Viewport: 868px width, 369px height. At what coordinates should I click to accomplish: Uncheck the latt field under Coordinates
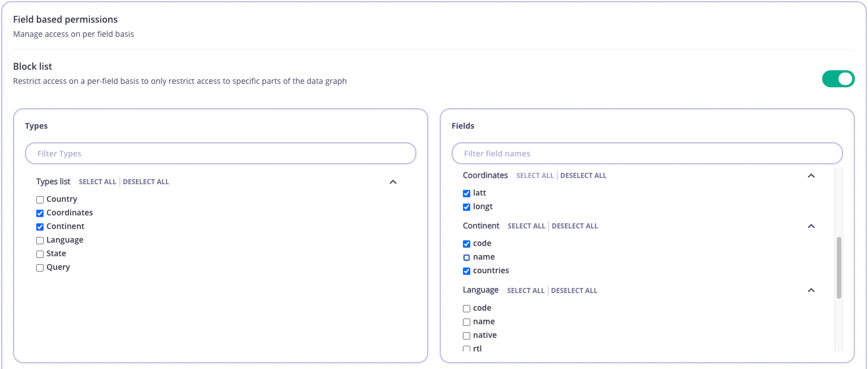pos(466,193)
